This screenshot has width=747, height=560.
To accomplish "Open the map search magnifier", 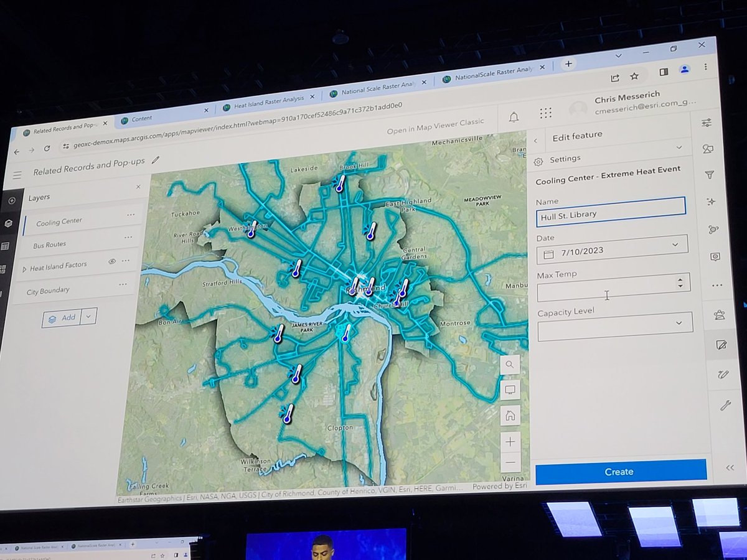I will coord(509,365).
